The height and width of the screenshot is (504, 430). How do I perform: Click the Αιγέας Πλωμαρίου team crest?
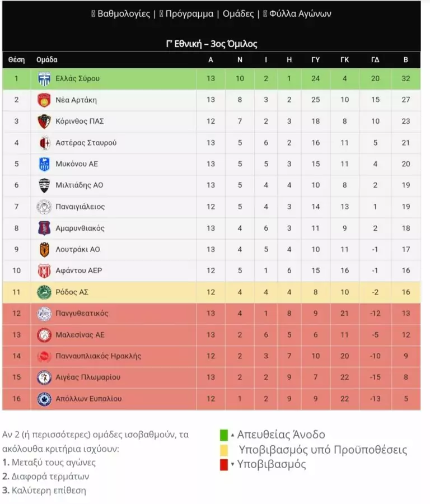44,377
